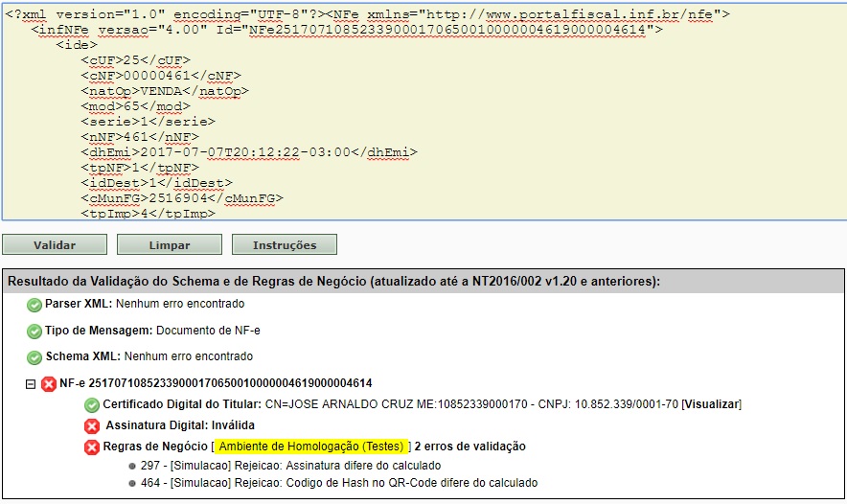
Task: Click inside the XML text area on the cUF line
Action: point(136,60)
